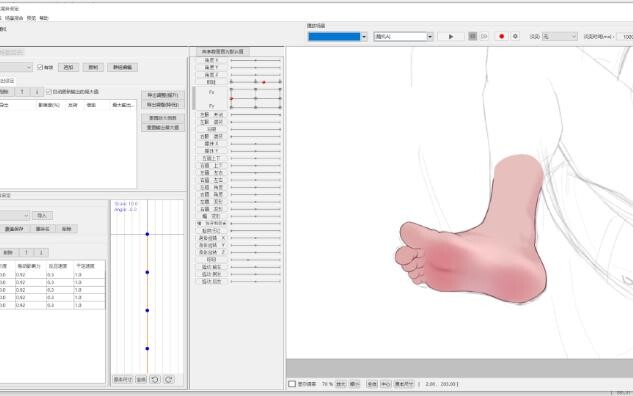
Task: Open the physics group dropdown left of 有效
Action: click(x=16, y=67)
